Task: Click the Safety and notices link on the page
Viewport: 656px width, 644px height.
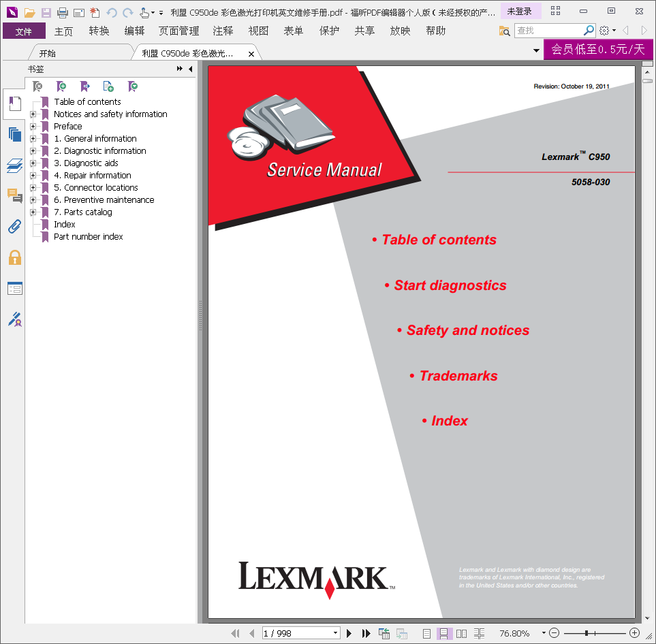Action: (x=468, y=330)
